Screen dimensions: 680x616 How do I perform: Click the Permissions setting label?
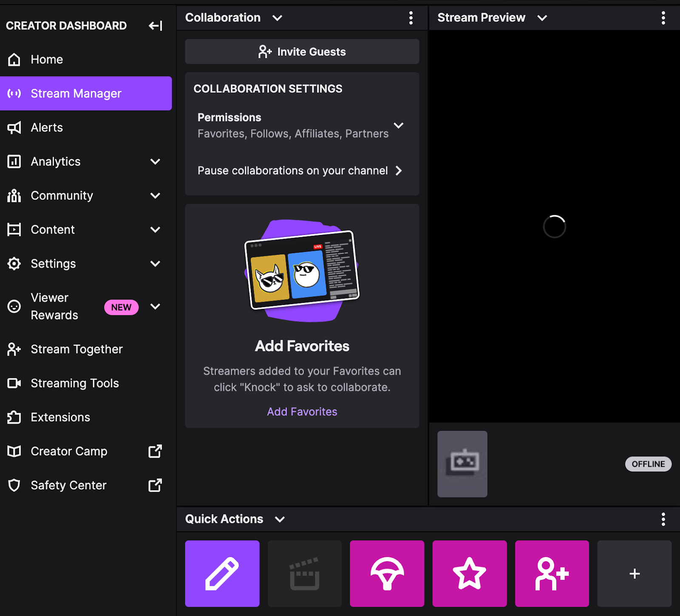(229, 117)
